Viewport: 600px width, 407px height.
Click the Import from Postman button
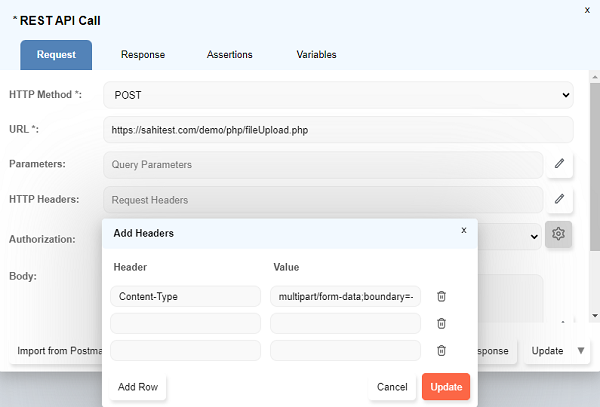point(55,351)
